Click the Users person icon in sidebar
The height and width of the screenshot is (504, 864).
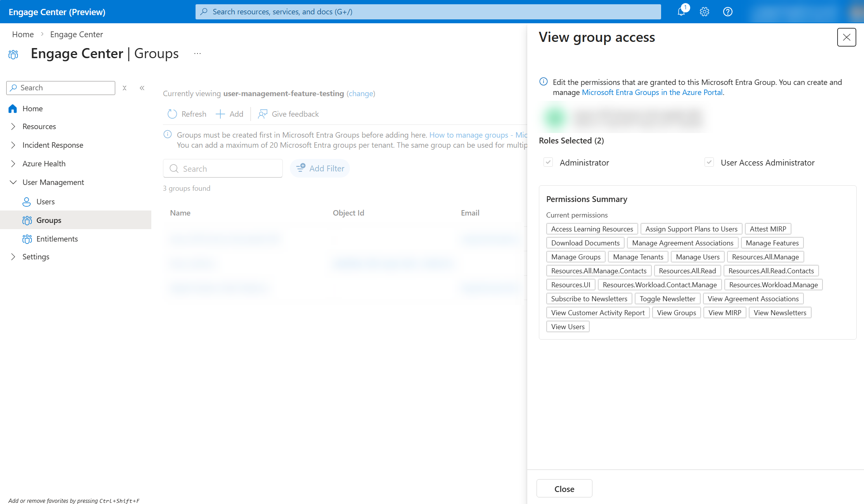click(27, 202)
